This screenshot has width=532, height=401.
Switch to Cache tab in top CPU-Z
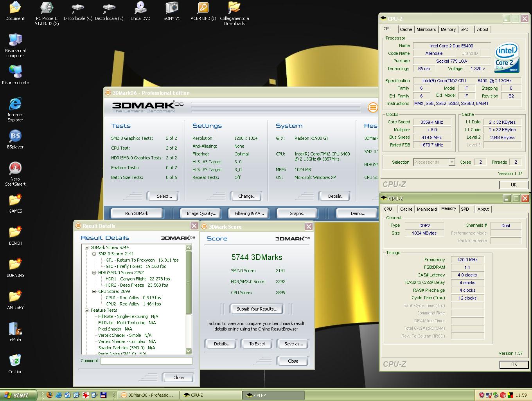tap(406, 29)
